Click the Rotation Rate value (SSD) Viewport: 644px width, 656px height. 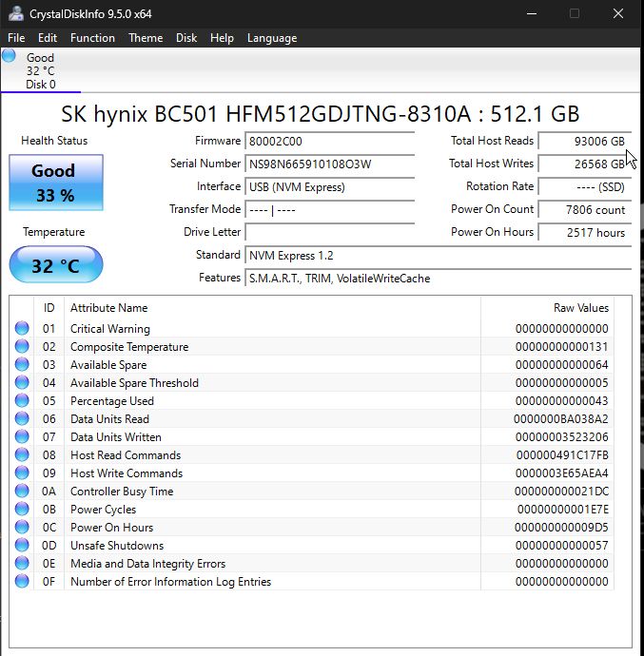[x=584, y=187]
